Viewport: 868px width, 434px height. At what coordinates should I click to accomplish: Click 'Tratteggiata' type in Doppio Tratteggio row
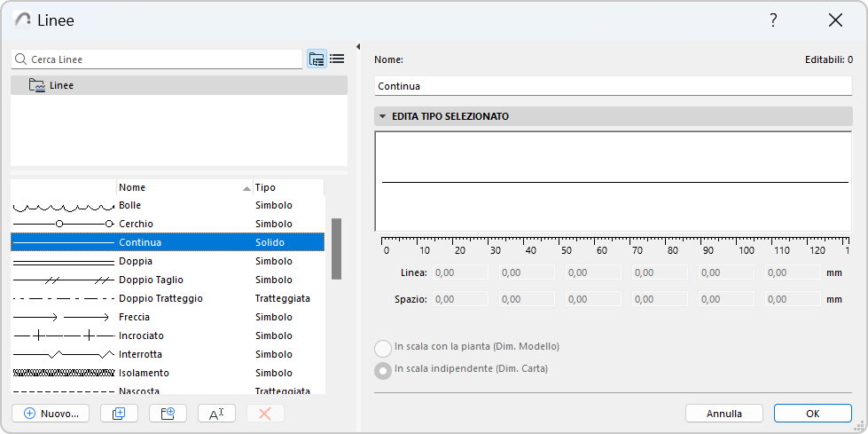pyautogui.click(x=282, y=298)
